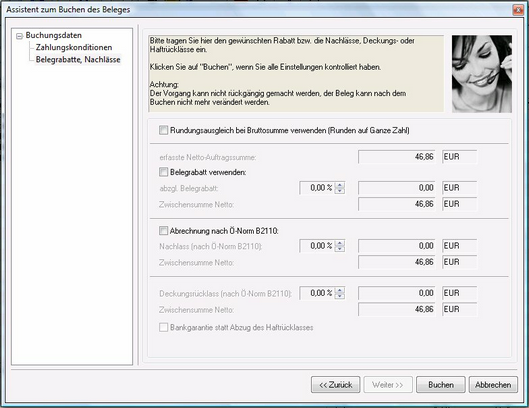Cancel the wizard with Abbrechen
Viewport: 529px width, 408px height.
(493, 385)
